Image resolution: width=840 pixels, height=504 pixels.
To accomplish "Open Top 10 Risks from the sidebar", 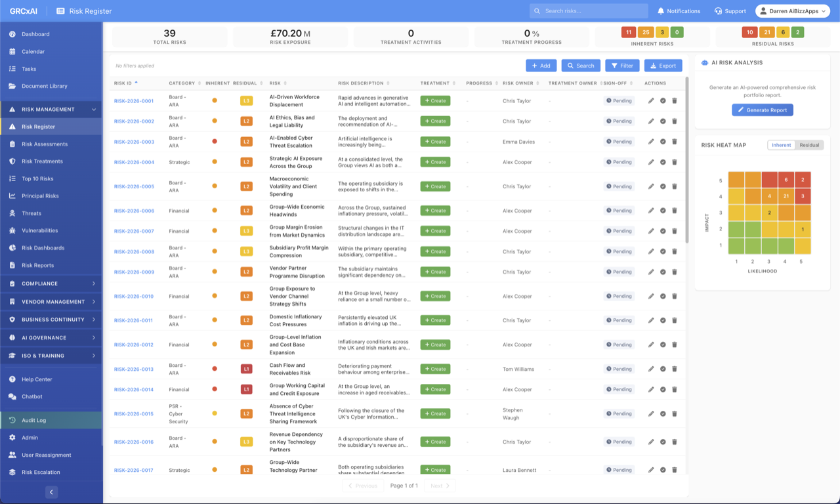I will pyautogui.click(x=37, y=178).
